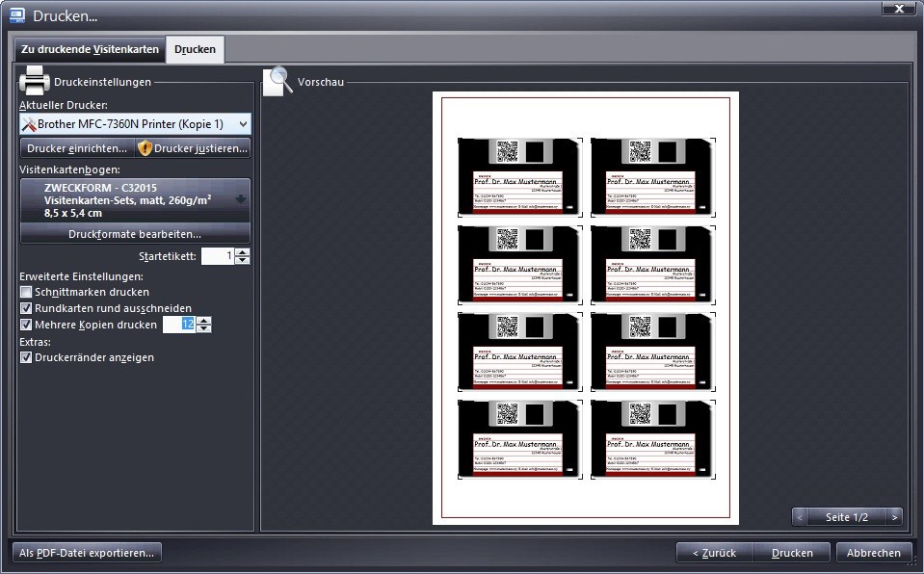
Task: Click the second-row right card in preview
Action: pyautogui.click(x=653, y=265)
